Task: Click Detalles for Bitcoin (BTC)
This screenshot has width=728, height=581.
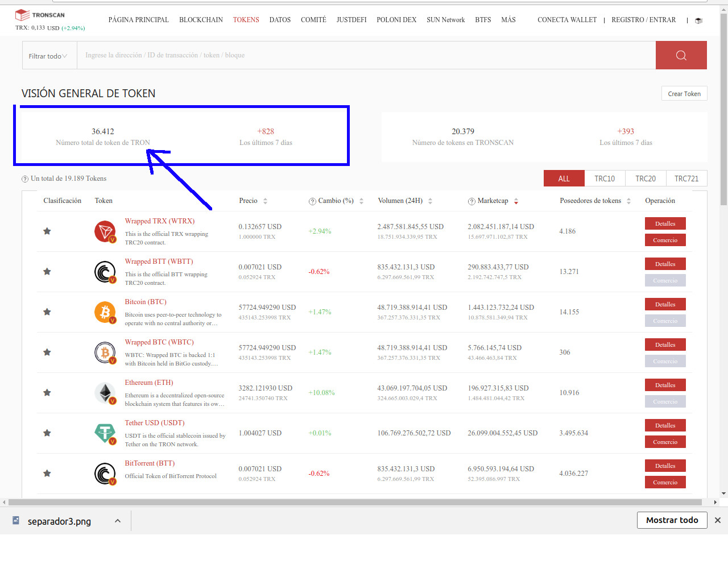Action: point(665,304)
